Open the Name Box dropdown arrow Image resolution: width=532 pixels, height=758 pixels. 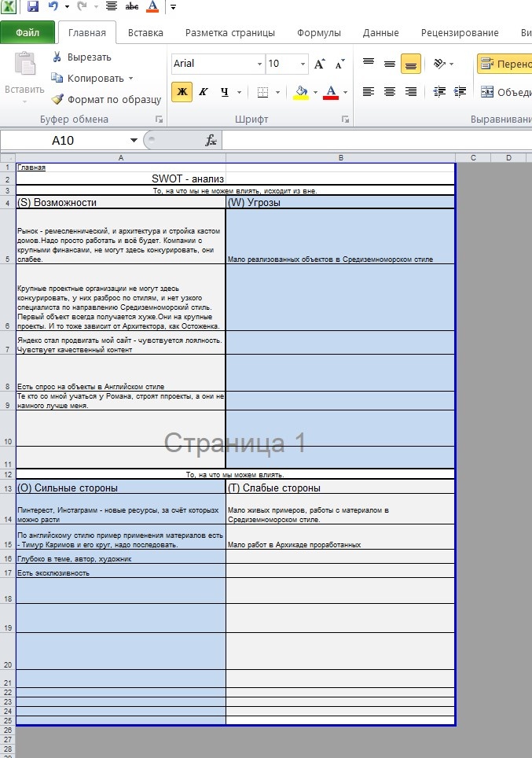(x=134, y=141)
